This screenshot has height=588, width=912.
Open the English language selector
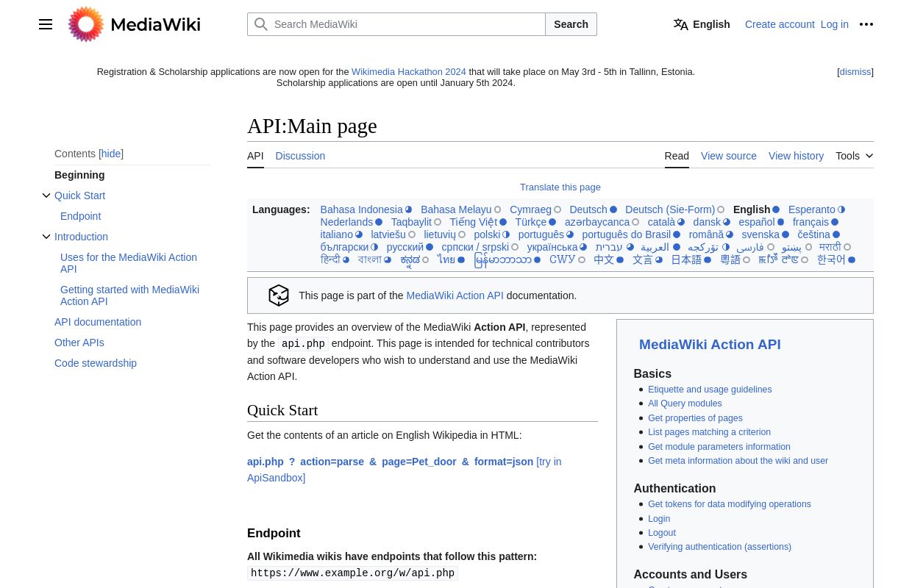[702, 24]
